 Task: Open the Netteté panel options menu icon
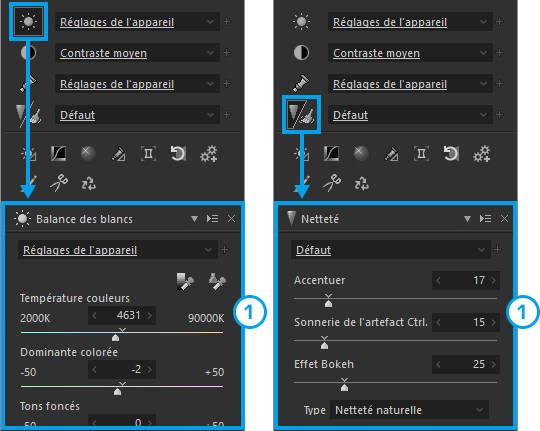[x=485, y=219]
